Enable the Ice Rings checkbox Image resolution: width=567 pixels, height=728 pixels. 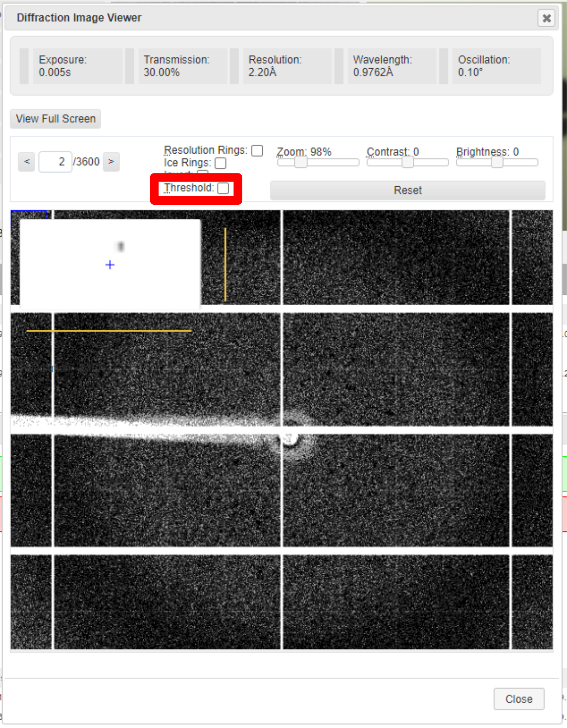221,163
